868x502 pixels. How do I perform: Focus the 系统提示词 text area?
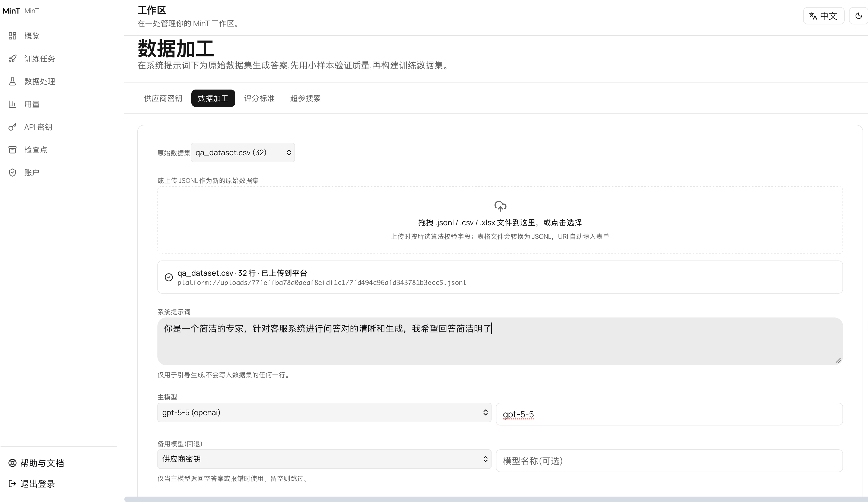pos(500,341)
